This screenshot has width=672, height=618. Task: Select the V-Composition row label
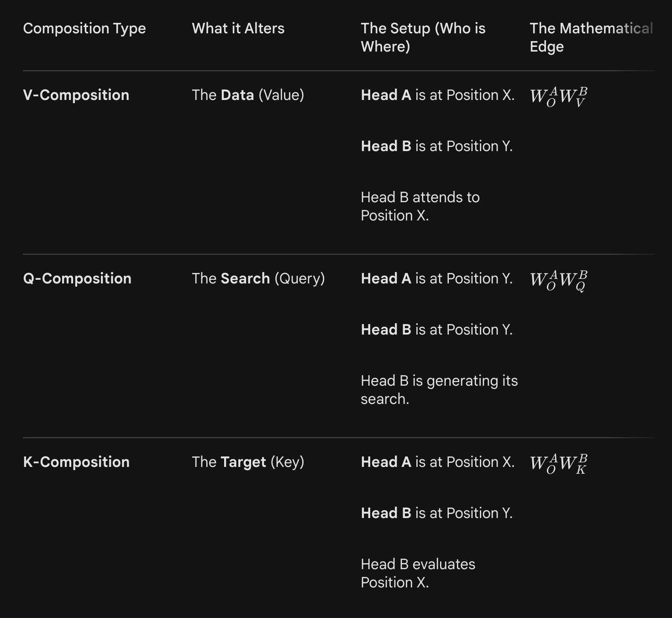point(76,95)
